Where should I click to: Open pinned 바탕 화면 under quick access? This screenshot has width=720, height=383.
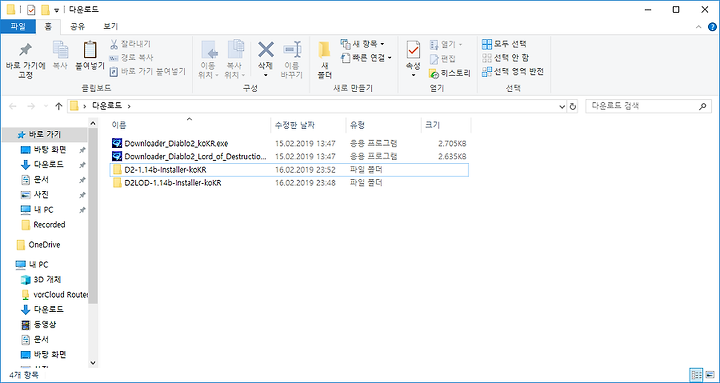[x=50, y=150]
